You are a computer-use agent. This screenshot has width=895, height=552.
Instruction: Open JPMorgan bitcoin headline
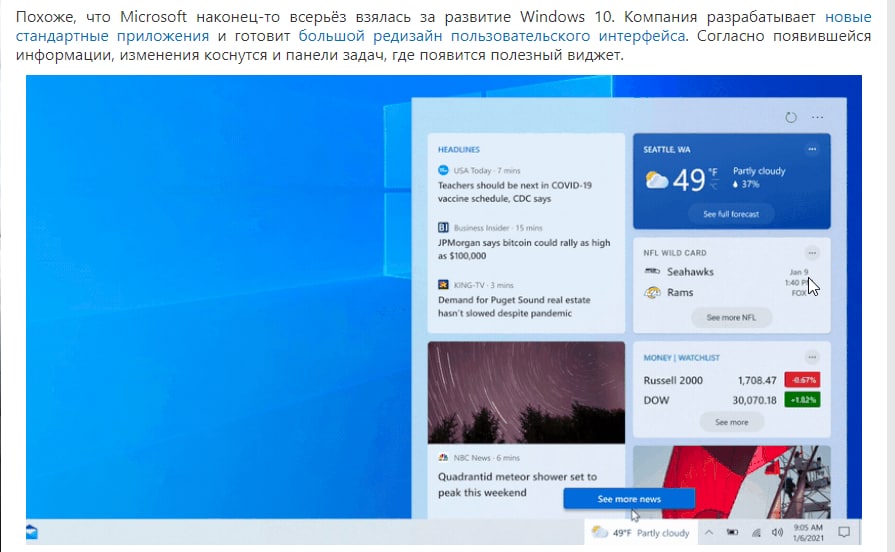(523, 249)
